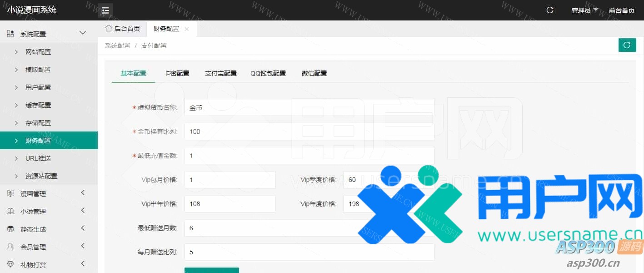The height and width of the screenshot is (273, 644).
Task: Click the 会员管理 user icon
Action: 10,247
